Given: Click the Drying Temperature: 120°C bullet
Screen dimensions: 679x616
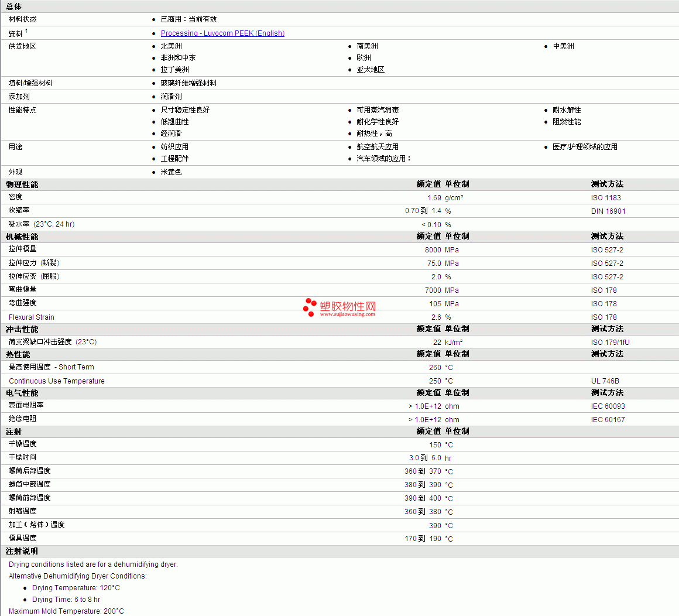Looking at the screenshot, I should (76, 588).
